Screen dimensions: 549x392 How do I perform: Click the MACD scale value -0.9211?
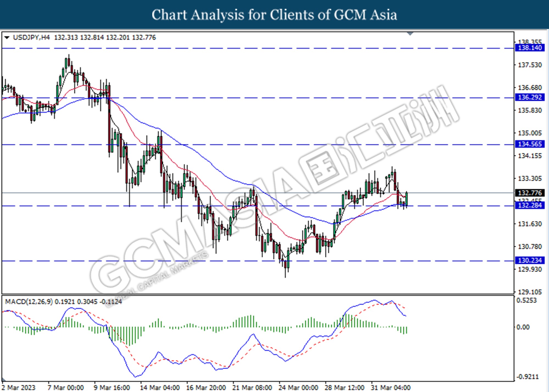pyautogui.click(x=528, y=377)
